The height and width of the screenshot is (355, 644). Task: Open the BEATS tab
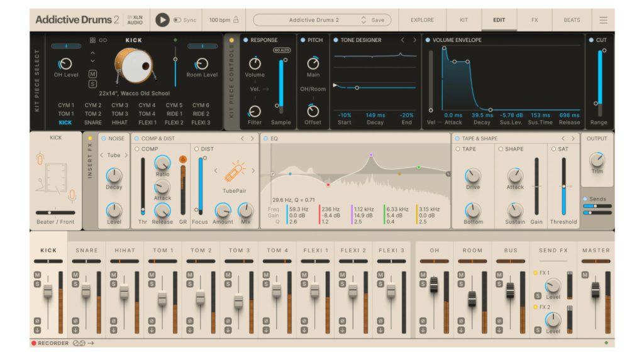[x=572, y=19]
